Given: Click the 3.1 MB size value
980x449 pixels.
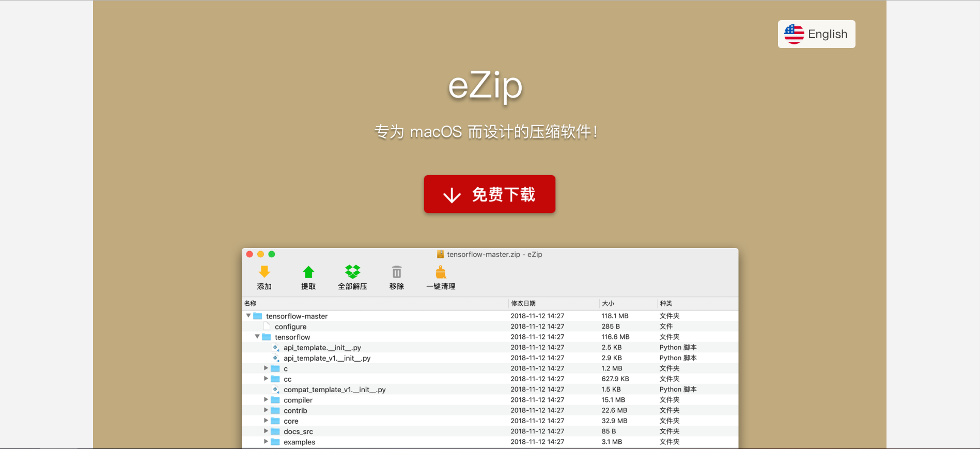Looking at the screenshot, I should [x=612, y=442].
